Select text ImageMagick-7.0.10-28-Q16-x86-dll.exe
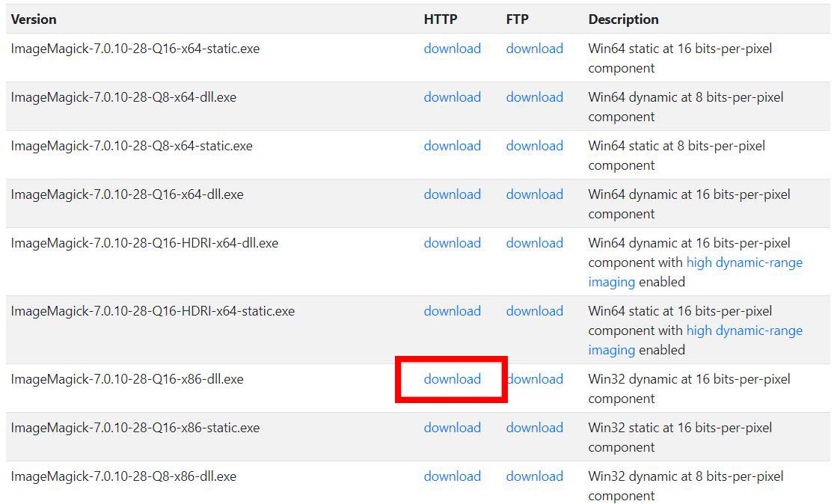Screen dimensions: 837x504 127,379
